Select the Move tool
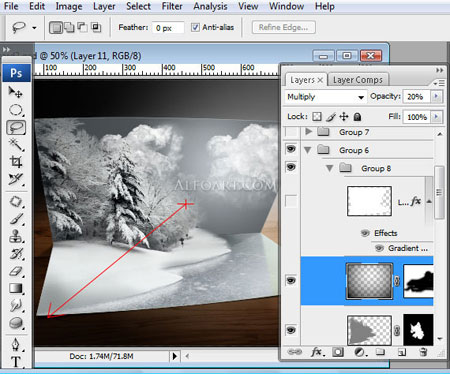Viewport: 450px width, 374px height. pyautogui.click(x=15, y=92)
